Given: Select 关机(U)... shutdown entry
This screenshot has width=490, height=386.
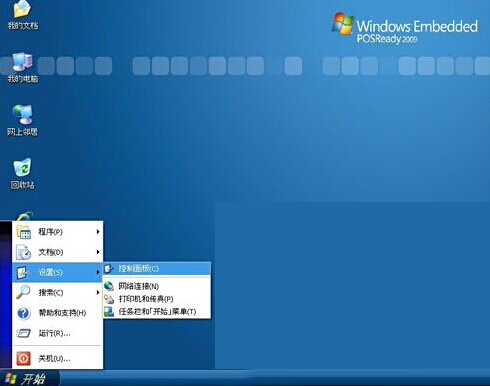Looking at the screenshot, I should pos(57,358).
